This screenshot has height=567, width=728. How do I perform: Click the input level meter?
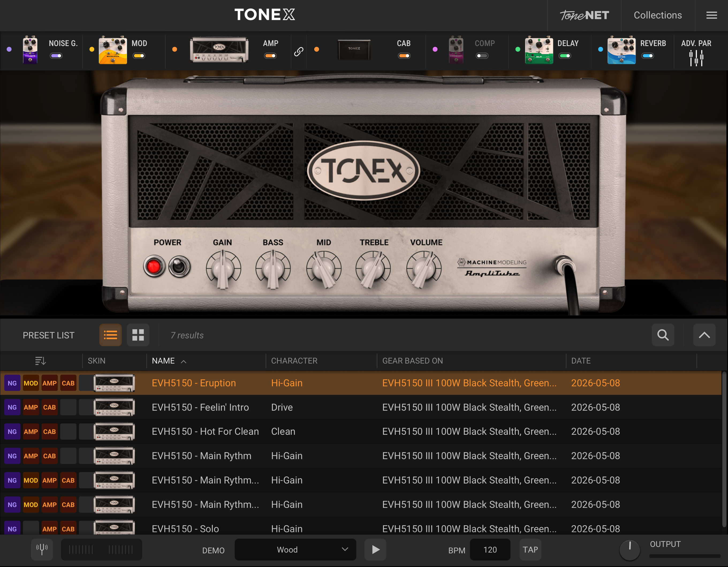[x=101, y=549]
